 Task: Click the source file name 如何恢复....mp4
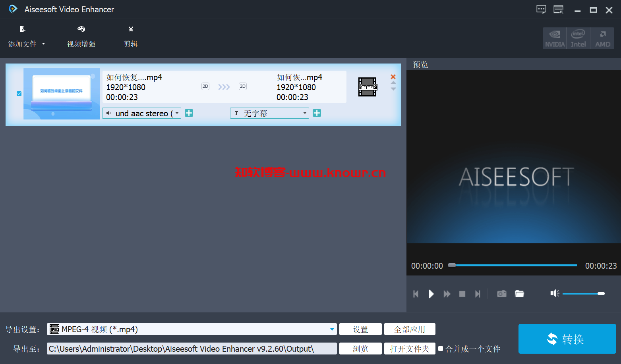point(134,77)
